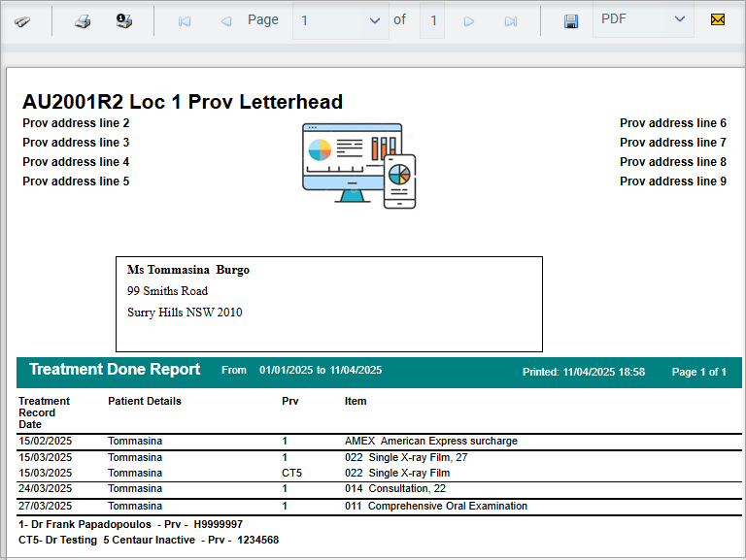746x560 pixels.
Task: Open print with options printer icon
Action: tap(124, 21)
